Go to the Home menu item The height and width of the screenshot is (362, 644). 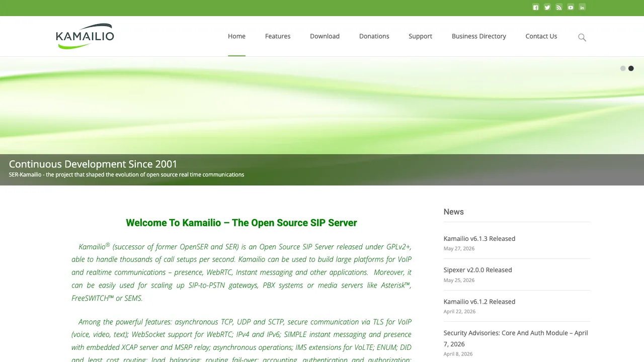pyautogui.click(x=236, y=36)
